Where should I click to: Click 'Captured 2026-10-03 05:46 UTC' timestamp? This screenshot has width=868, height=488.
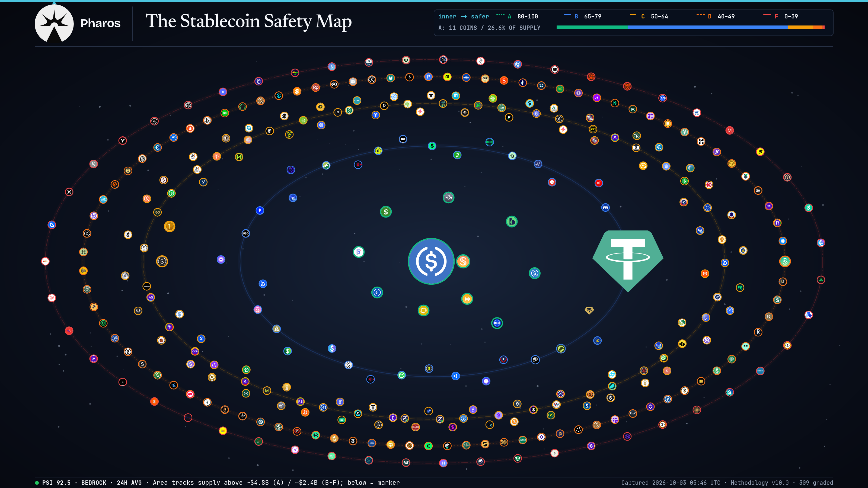[671, 483]
